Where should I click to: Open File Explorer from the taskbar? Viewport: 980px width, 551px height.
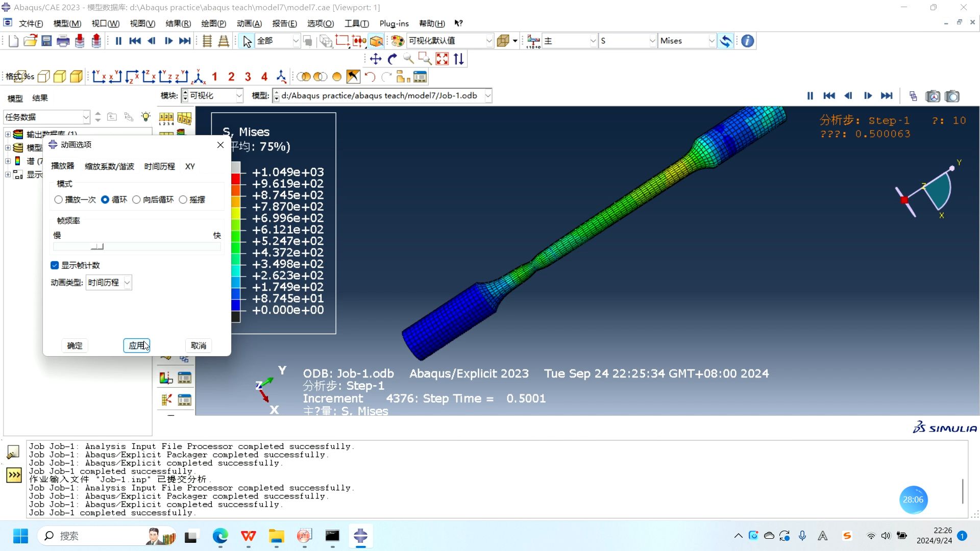click(277, 536)
